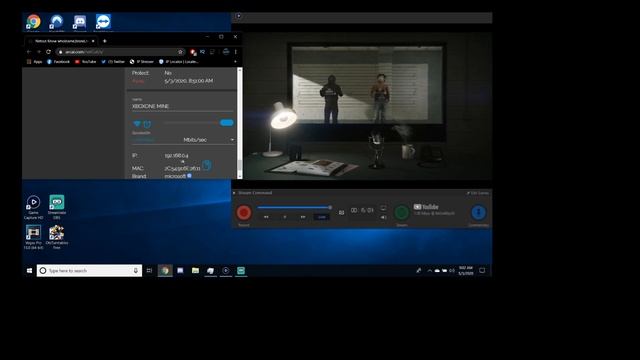
Task: Open the Windows Start menu
Action: [x=29, y=271]
